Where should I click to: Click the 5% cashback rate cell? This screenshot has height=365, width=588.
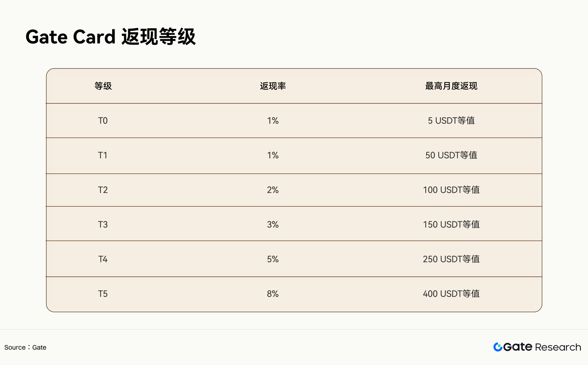[x=273, y=259]
